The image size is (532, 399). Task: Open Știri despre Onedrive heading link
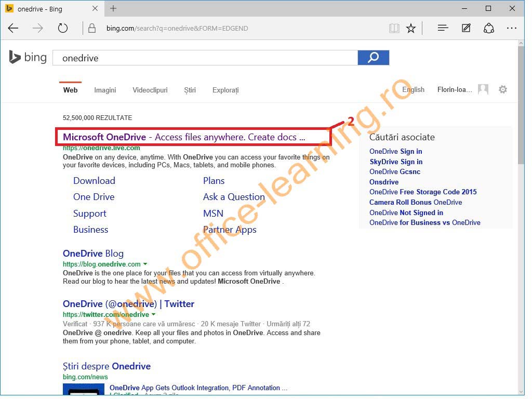coord(107,366)
